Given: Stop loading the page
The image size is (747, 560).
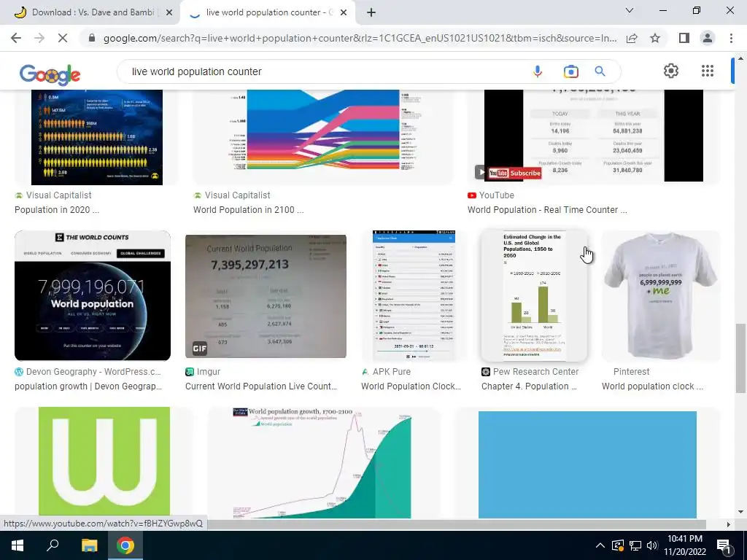Looking at the screenshot, I should click(63, 38).
